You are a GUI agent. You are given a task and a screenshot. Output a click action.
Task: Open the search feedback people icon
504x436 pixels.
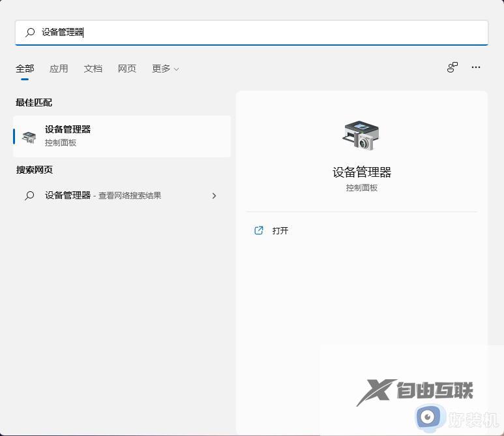[452, 67]
